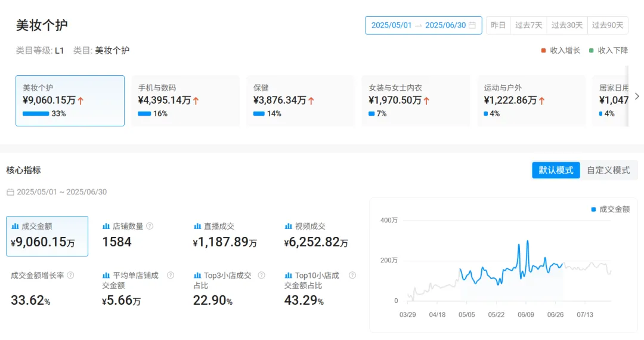Click the 05/05 chart axis label
The height and width of the screenshot is (340, 644).
coord(466,314)
